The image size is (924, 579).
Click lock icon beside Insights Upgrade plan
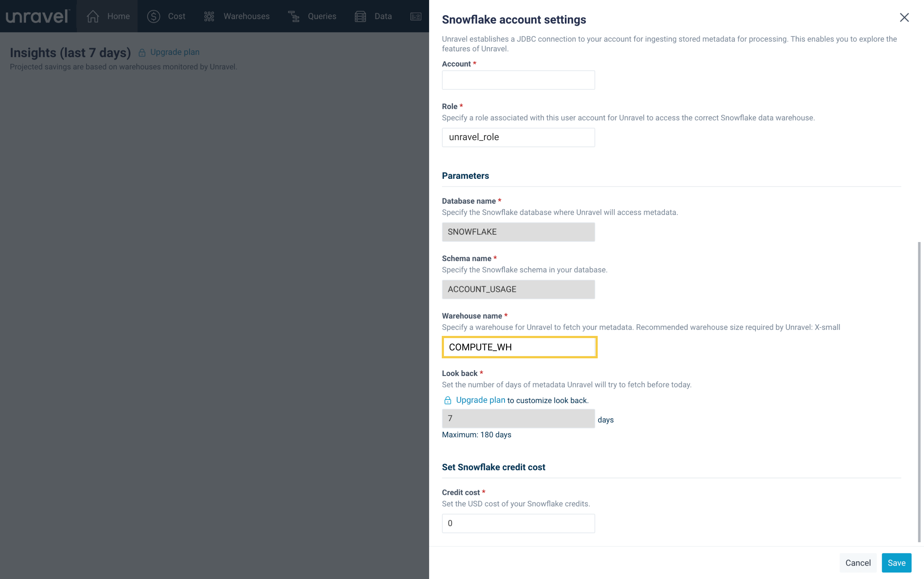pyautogui.click(x=142, y=52)
